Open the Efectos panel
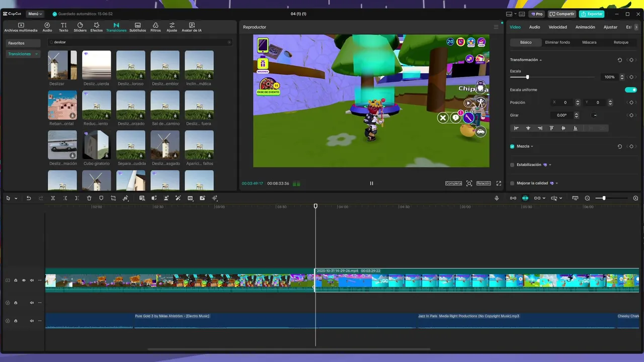Image resolution: width=644 pixels, height=362 pixels. (x=97, y=27)
